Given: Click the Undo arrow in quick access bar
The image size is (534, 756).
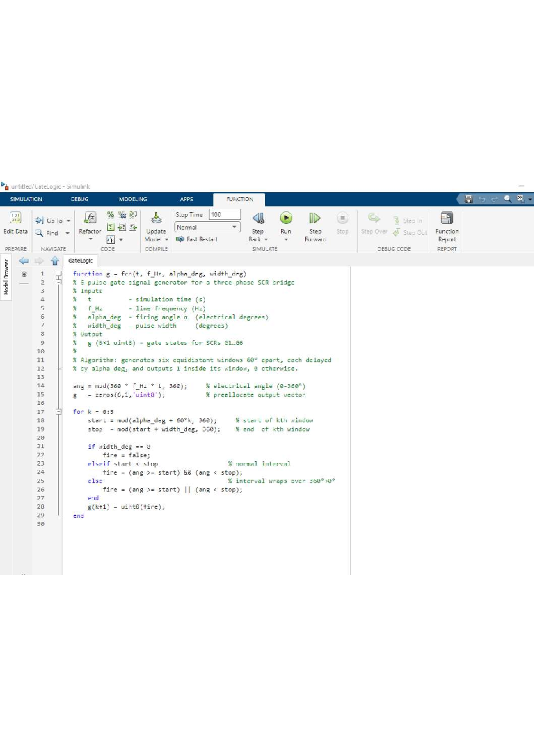Looking at the screenshot, I should (482, 199).
